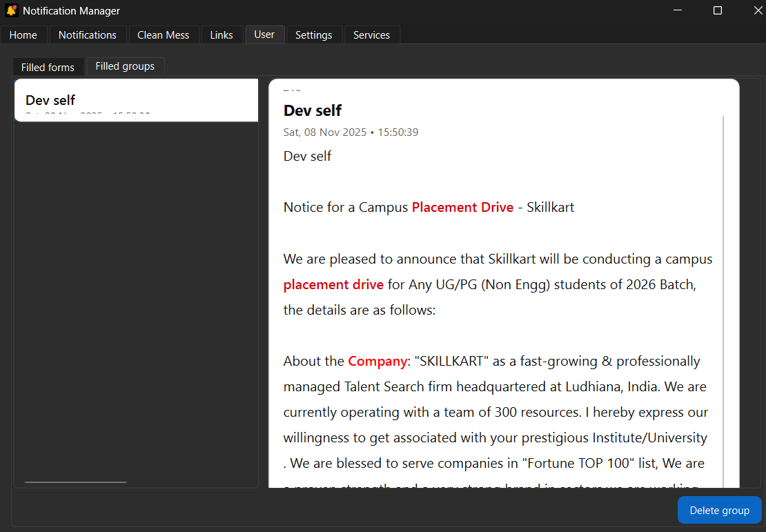This screenshot has height=532, width=766.
Task: Click the Notification Manager bell app icon
Action: (x=11, y=10)
